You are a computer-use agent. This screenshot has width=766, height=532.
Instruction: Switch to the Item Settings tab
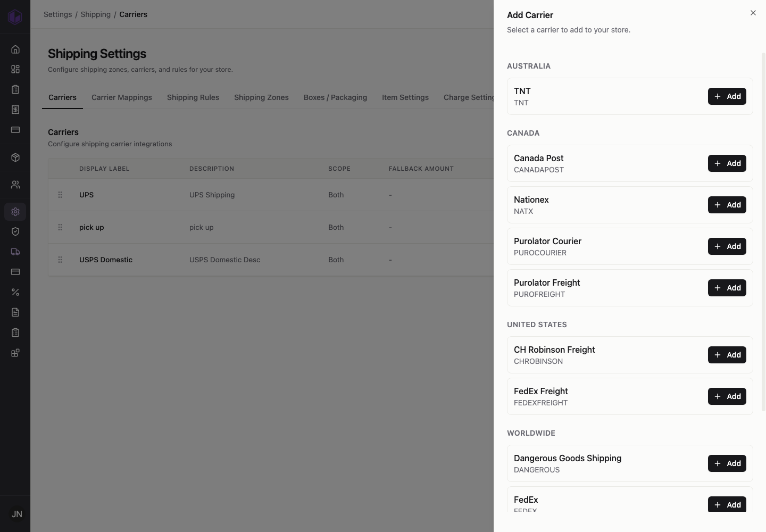pyautogui.click(x=405, y=97)
